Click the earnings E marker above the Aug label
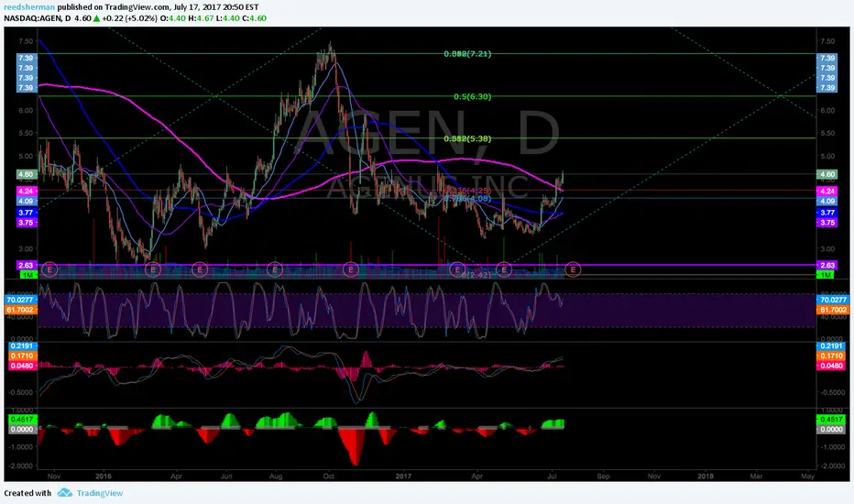The width and height of the screenshot is (854, 504). tap(275, 269)
